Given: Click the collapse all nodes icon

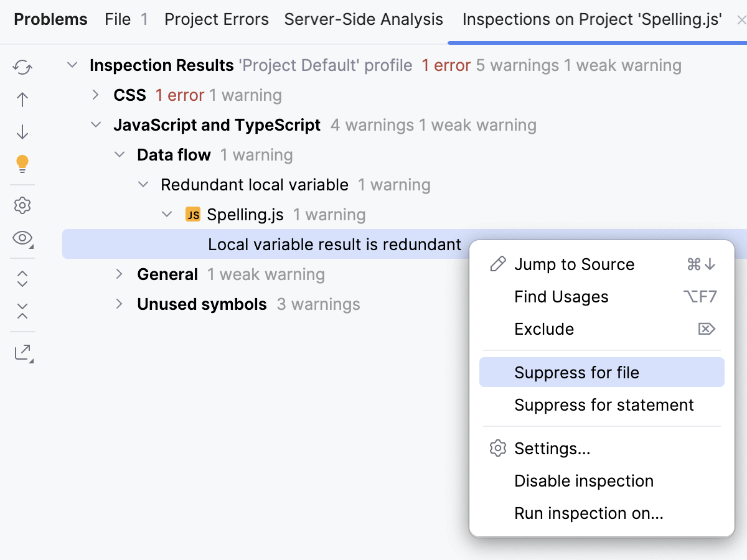Looking at the screenshot, I should pyautogui.click(x=22, y=311).
